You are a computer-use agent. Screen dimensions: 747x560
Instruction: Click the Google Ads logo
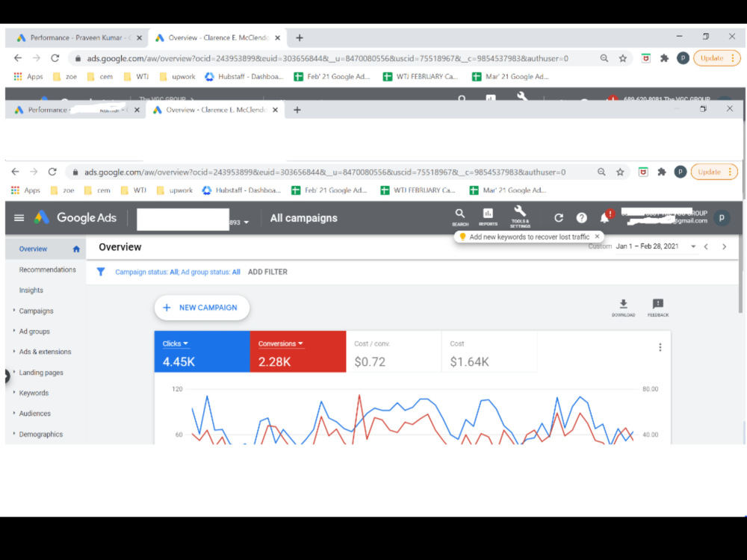click(75, 217)
